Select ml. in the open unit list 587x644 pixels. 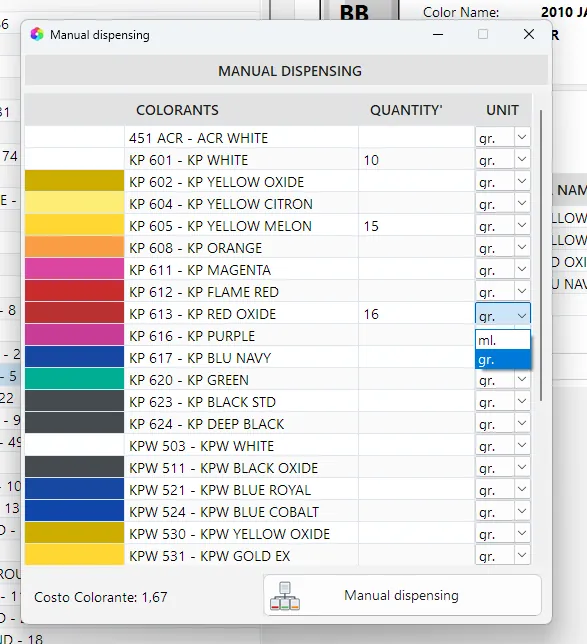click(503, 340)
